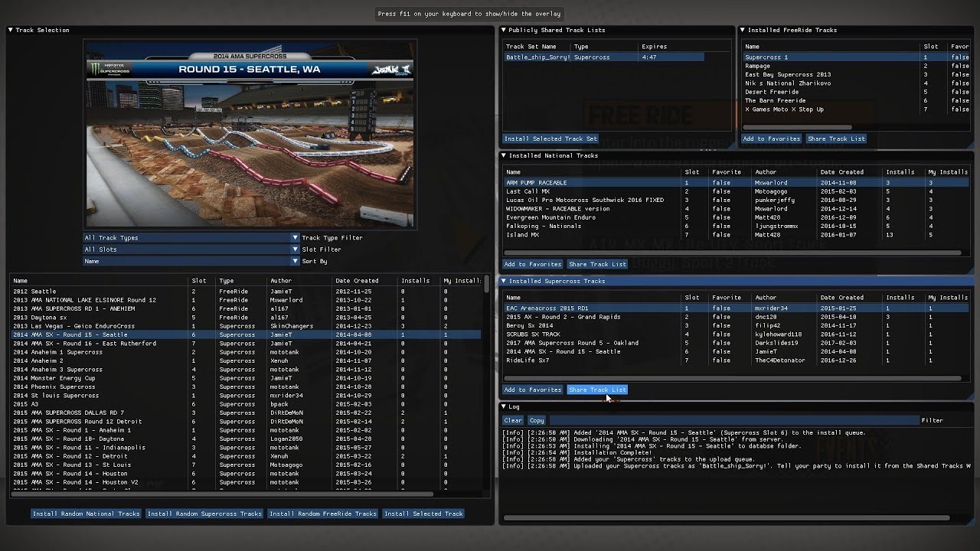Image resolution: width=980 pixels, height=551 pixels.
Task: Click the track list vertical scrollbar
Action: 486,284
